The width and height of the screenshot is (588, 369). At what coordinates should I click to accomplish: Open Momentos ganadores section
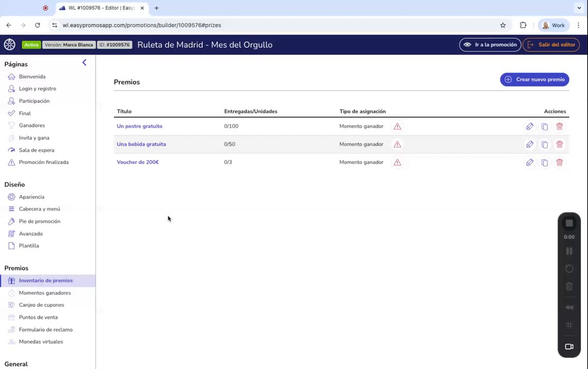coord(45,293)
